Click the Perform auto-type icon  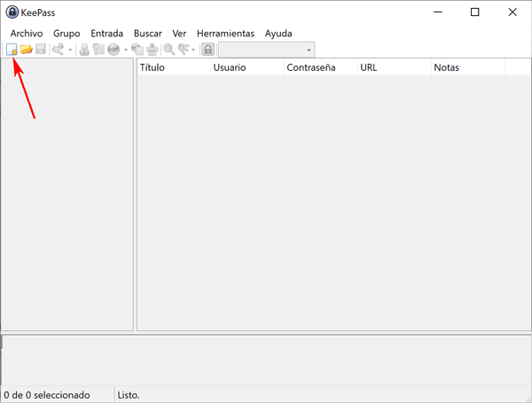tap(152, 50)
